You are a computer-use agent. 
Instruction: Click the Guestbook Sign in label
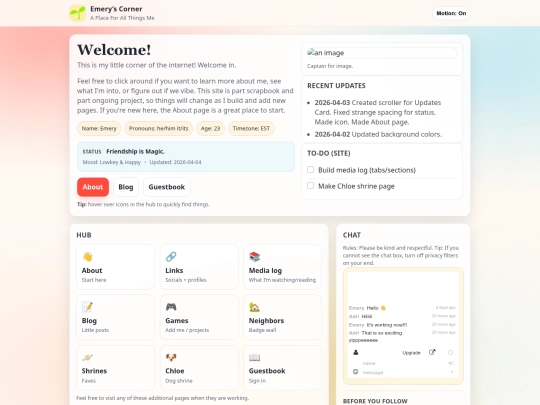click(257, 381)
